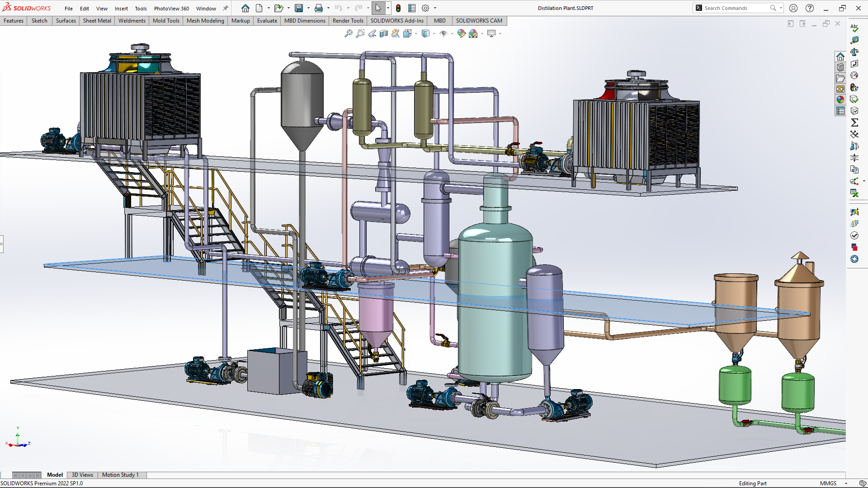Open Custom Properties task pane tab
Image resolution: width=868 pixels, height=488 pixels.
point(840,111)
